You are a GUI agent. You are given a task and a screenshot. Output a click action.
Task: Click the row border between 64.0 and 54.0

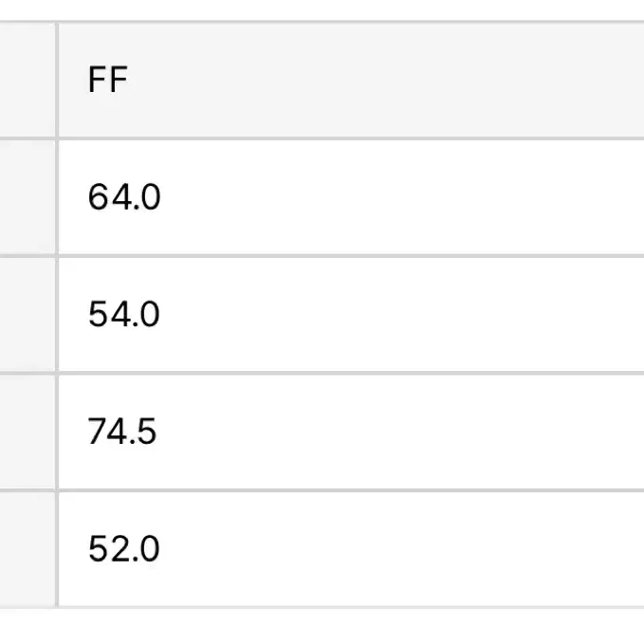[x=322, y=256]
